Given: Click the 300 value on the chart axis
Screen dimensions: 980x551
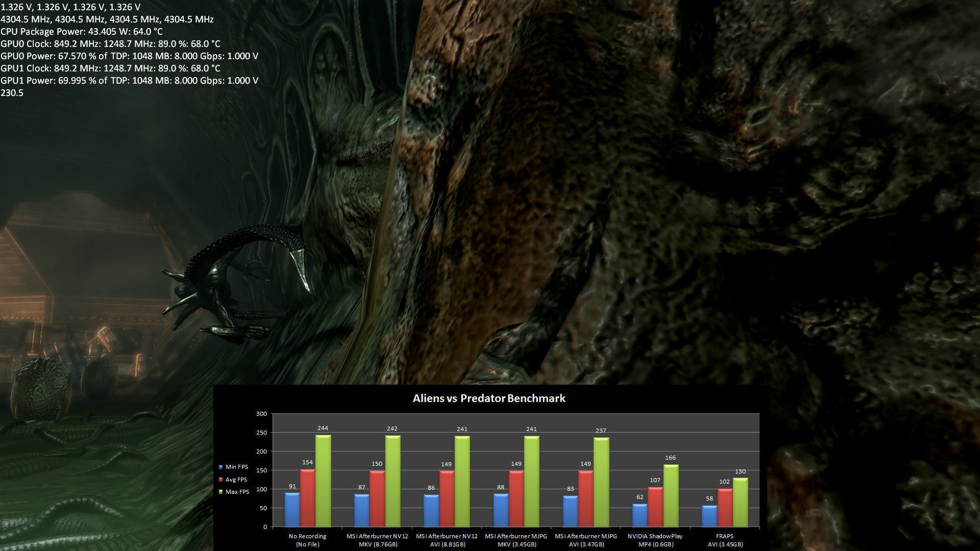Looking at the screenshot, I should coord(261,414).
